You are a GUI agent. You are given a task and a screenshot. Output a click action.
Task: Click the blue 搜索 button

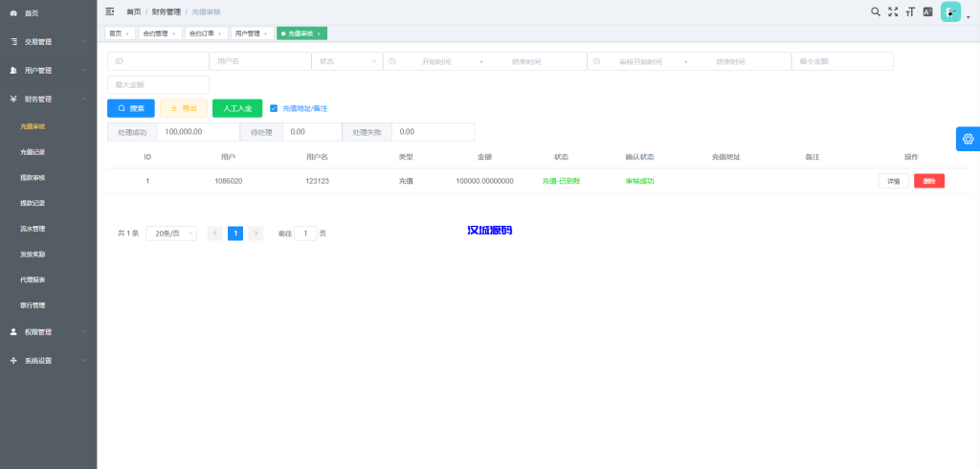130,108
